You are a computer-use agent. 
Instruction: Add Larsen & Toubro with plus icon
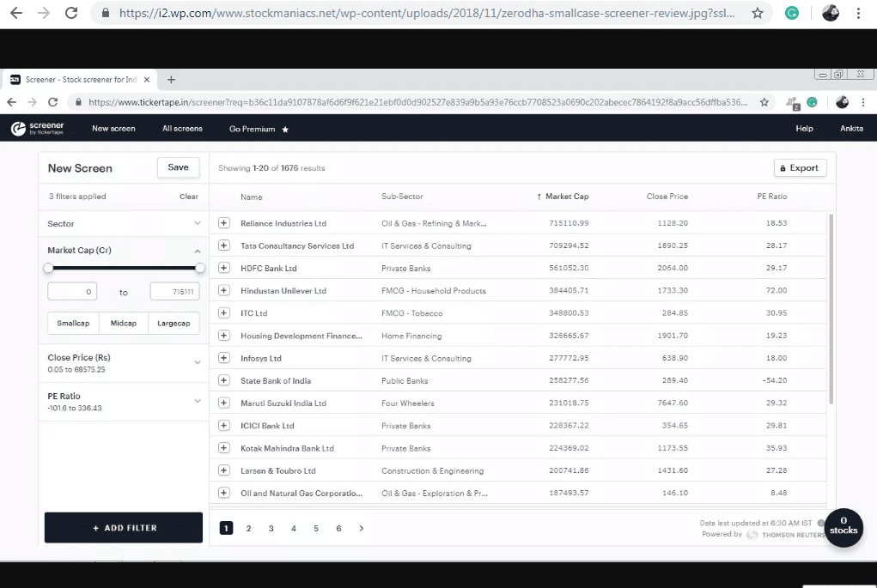(x=223, y=470)
